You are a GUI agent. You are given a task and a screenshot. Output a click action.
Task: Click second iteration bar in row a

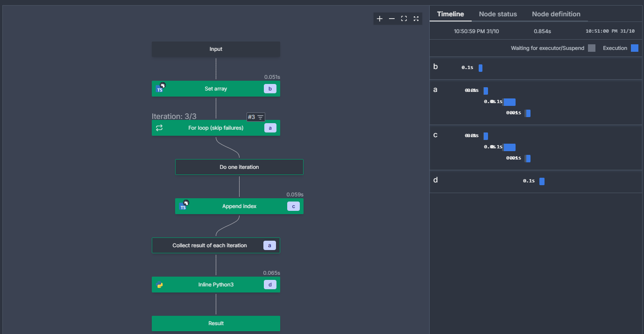[509, 102]
